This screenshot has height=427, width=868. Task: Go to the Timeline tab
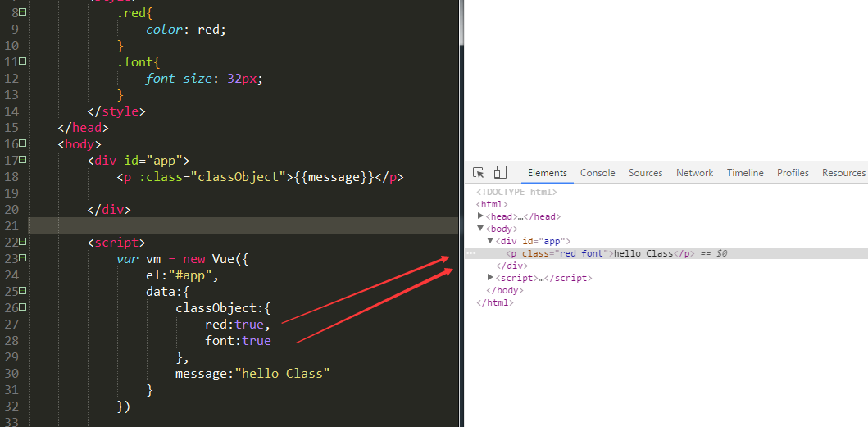click(x=745, y=173)
